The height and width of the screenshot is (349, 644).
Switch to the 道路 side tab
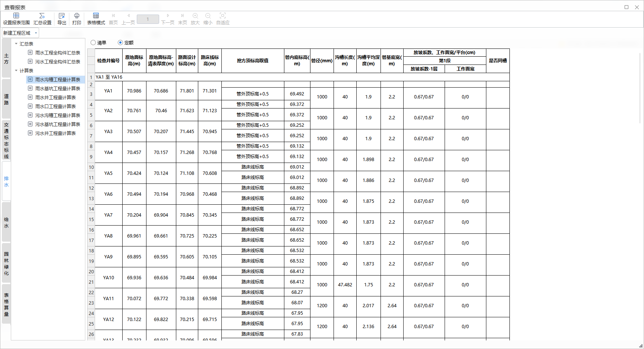tap(6, 99)
